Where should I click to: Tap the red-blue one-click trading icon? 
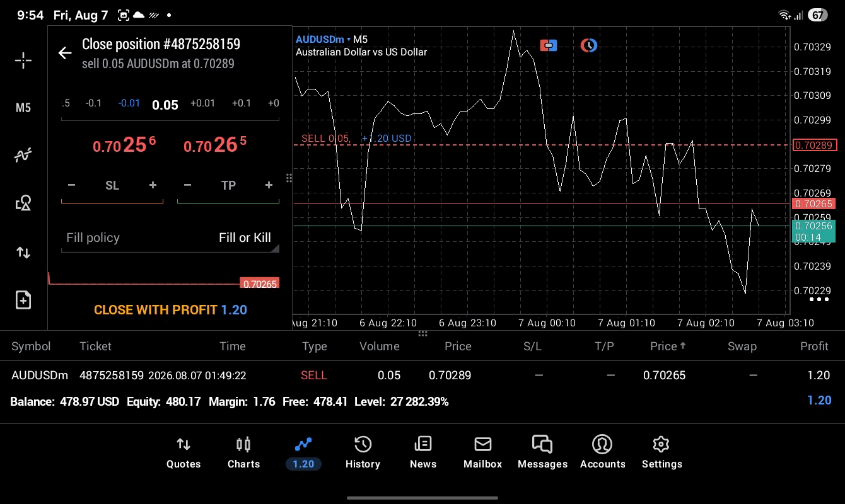549,45
